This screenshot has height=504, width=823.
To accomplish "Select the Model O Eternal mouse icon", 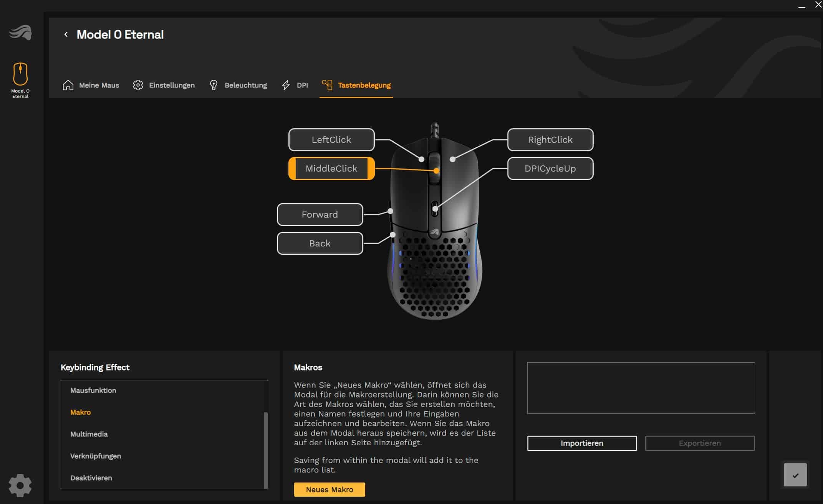I will (20, 74).
